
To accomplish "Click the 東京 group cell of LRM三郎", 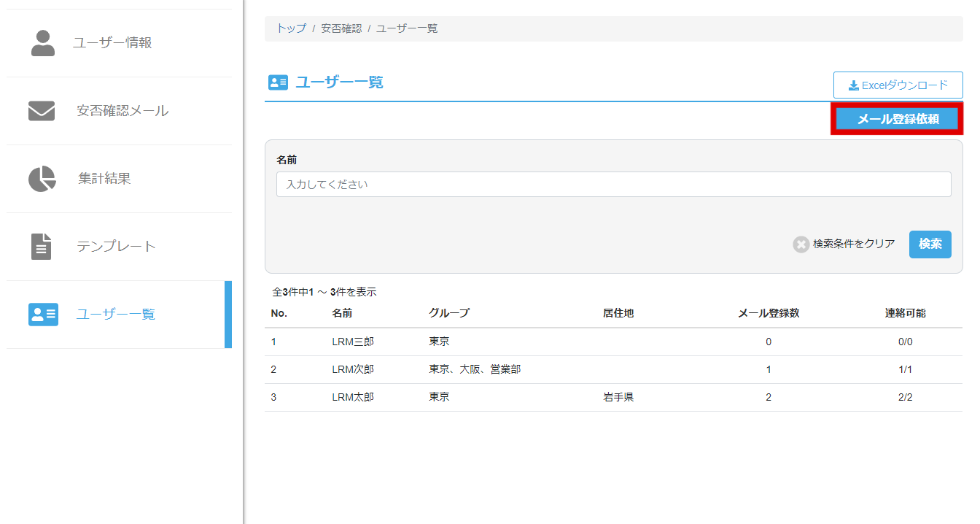I will click(439, 342).
